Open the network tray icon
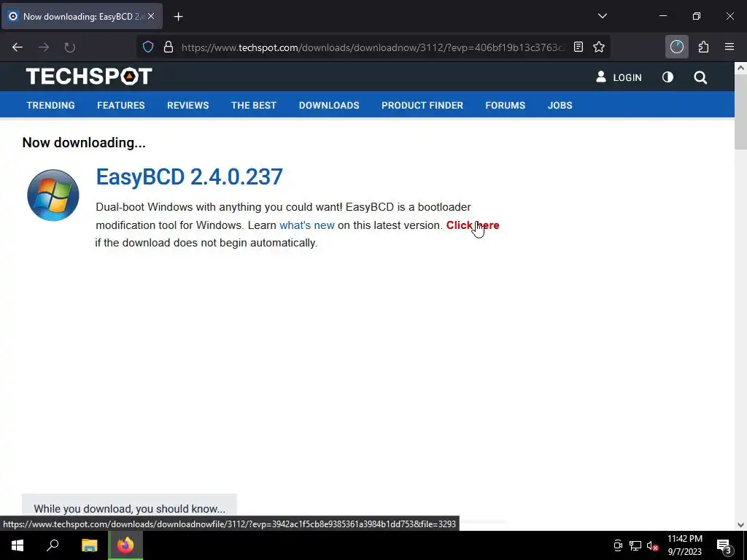Image resolution: width=747 pixels, height=560 pixels. [635, 545]
